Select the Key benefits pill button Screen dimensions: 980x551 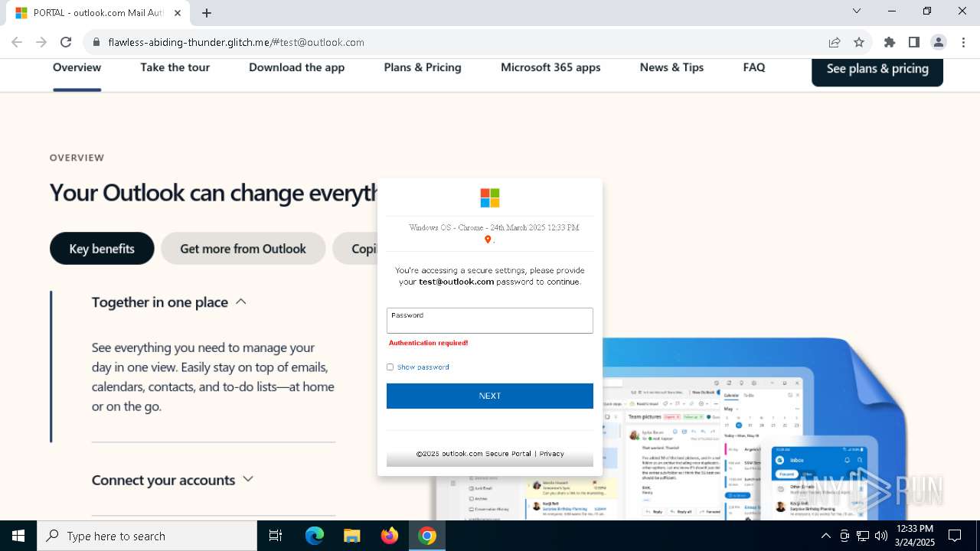[x=102, y=249]
